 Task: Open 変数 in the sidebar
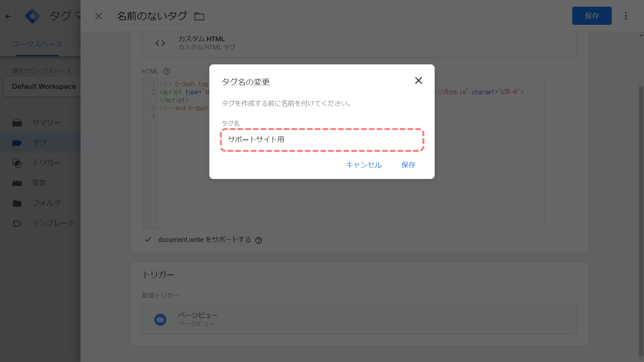(40, 183)
